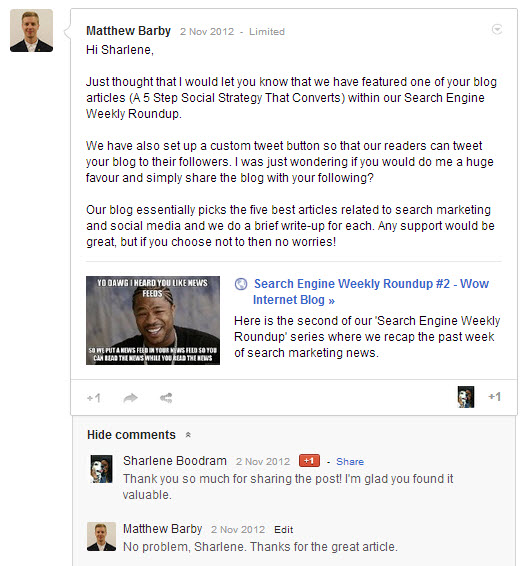
Task: Open Search Engine Weekly Roundup #2 link
Action: [371, 292]
